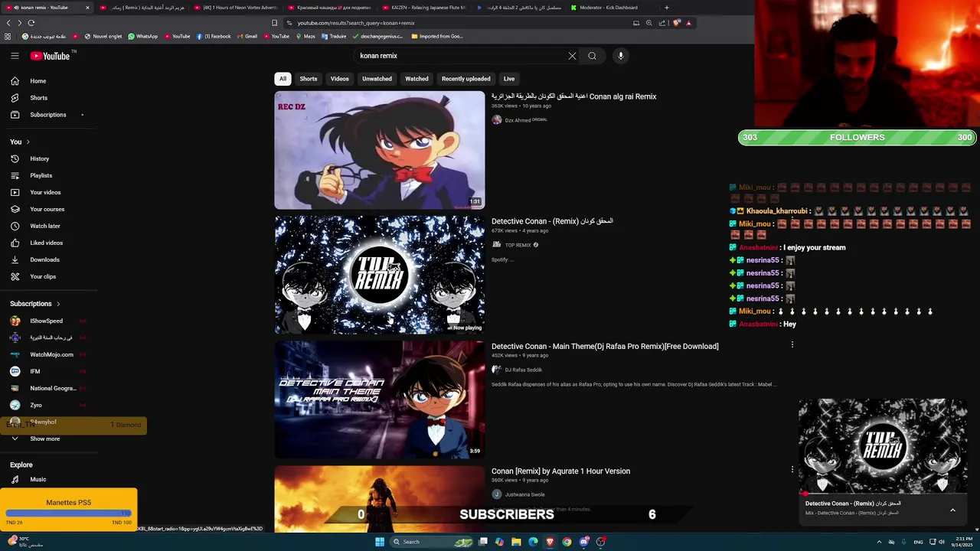Open WatchMojo.com subscription channel
980x551 pixels.
click(51, 355)
